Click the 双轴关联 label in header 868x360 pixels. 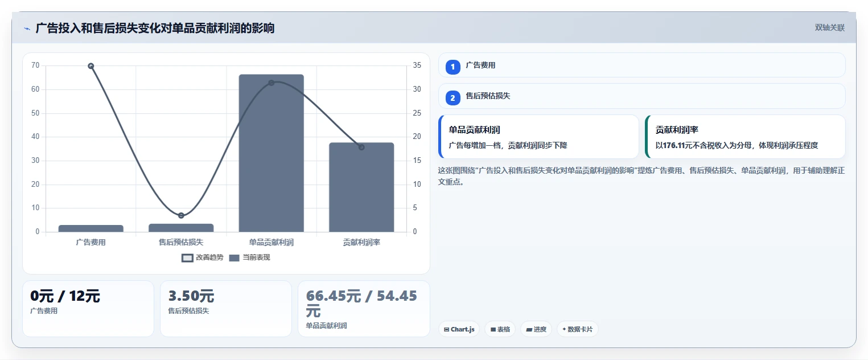(x=829, y=28)
